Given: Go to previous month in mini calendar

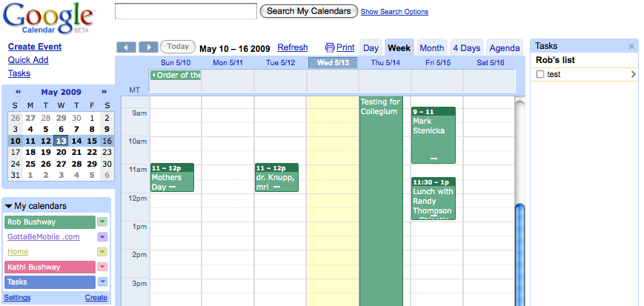Looking at the screenshot, I should click(x=18, y=92).
